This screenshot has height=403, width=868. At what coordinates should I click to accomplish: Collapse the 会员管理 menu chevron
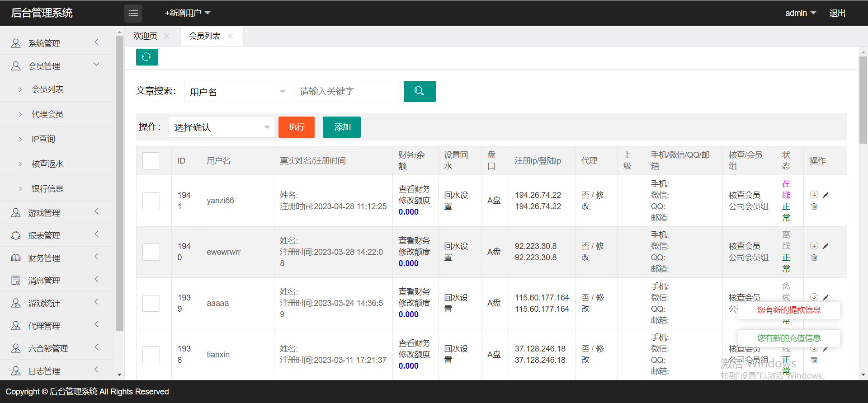(x=96, y=65)
